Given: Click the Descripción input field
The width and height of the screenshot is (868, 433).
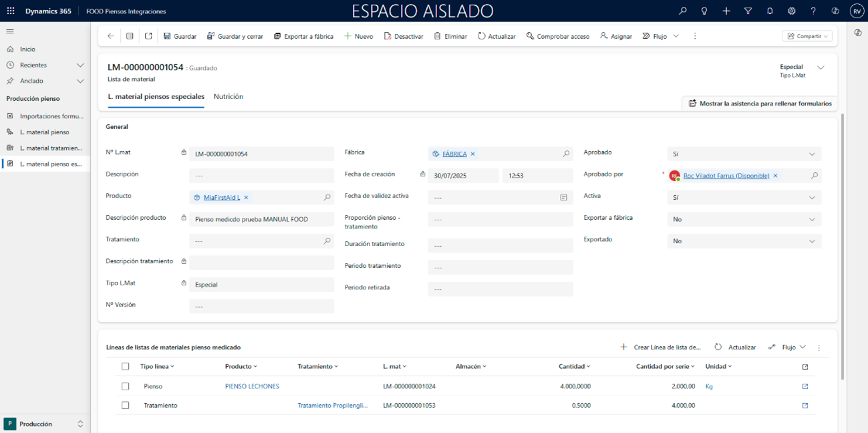Looking at the screenshot, I should (261, 176).
